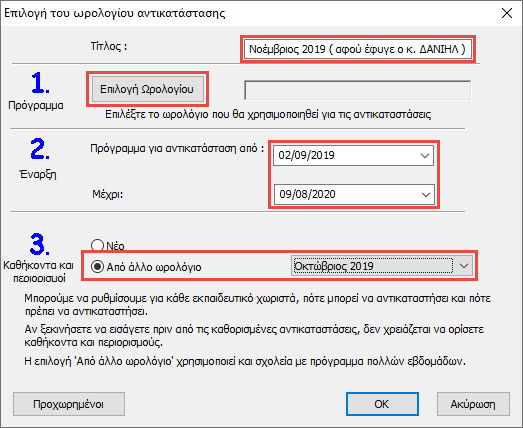Click the OK button
The height and width of the screenshot is (428, 523).
(382, 404)
